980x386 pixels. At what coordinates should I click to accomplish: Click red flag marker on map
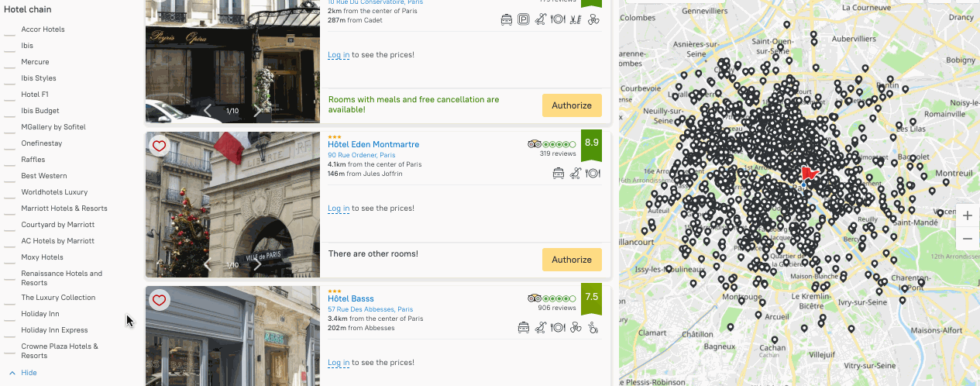pyautogui.click(x=809, y=174)
